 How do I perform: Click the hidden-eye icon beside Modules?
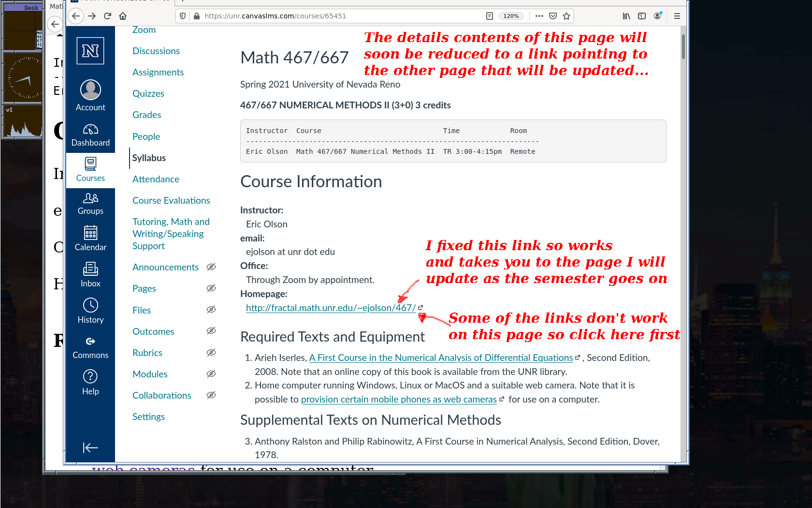click(x=211, y=374)
